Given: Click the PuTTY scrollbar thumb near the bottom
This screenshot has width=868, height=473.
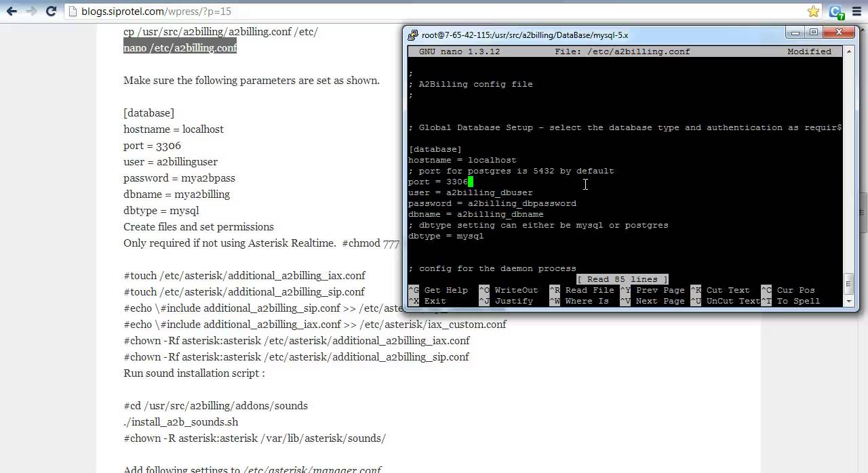Looking at the screenshot, I should (848, 284).
